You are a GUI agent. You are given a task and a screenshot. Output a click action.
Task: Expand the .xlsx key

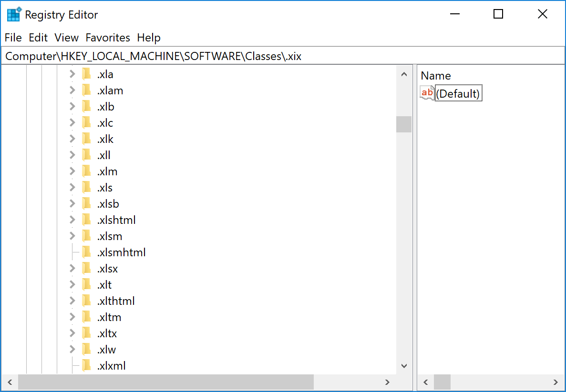click(72, 269)
